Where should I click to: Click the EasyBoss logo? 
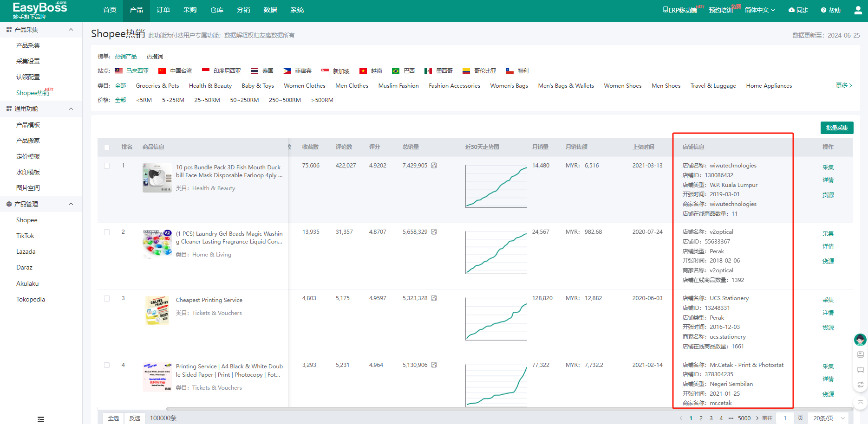[x=40, y=10]
